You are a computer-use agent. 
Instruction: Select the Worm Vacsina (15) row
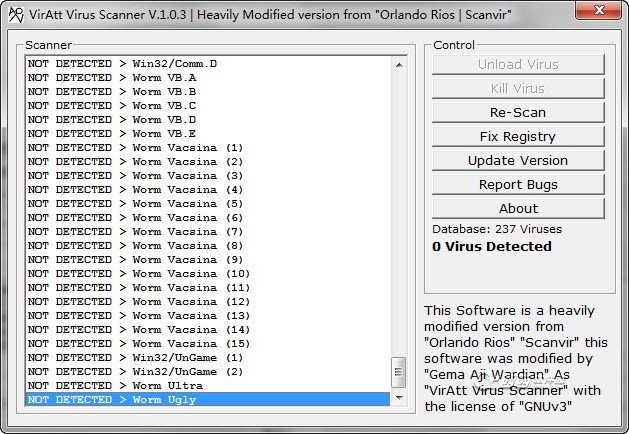coord(208,344)
